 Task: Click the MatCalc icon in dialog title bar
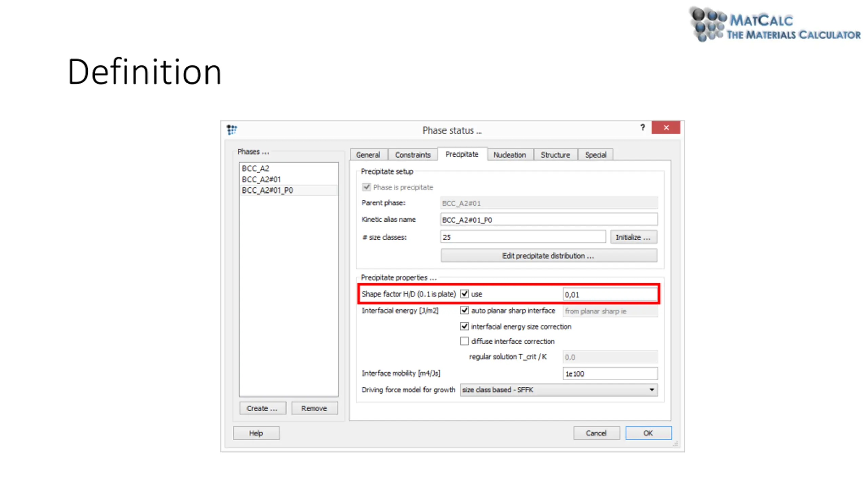click(232, 129)
